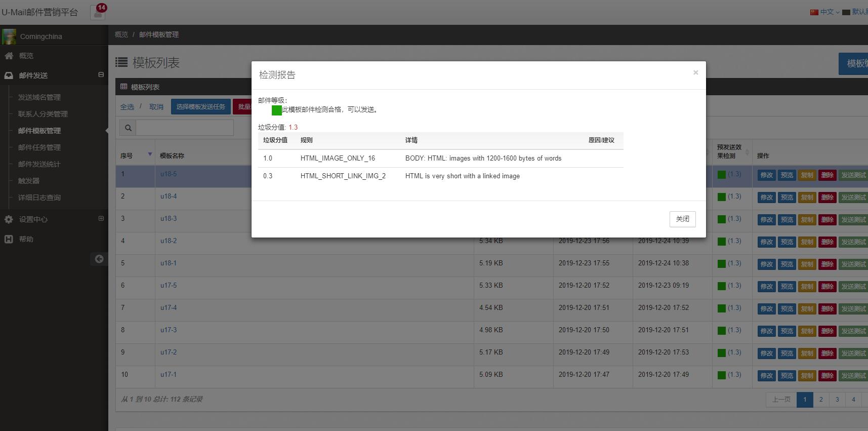Click the 全选 select-all link
868x431 pixels.
127,107
